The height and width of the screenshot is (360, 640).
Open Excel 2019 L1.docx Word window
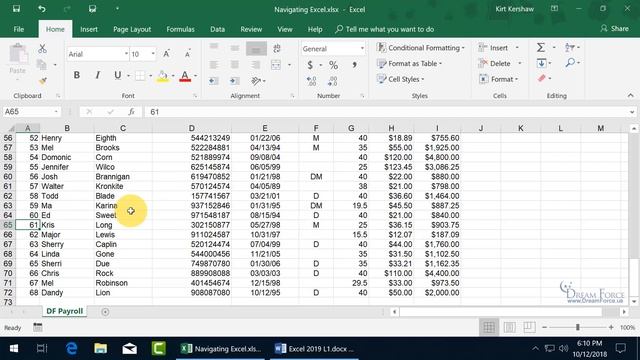pos(314,349)
